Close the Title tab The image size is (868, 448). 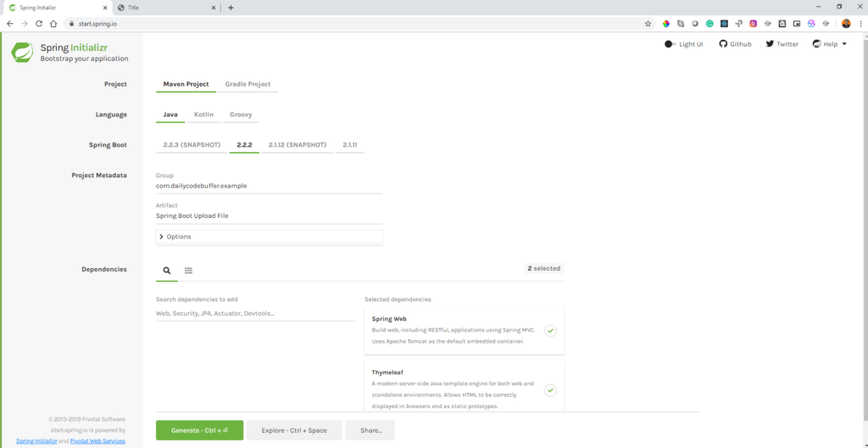[214, 8]
